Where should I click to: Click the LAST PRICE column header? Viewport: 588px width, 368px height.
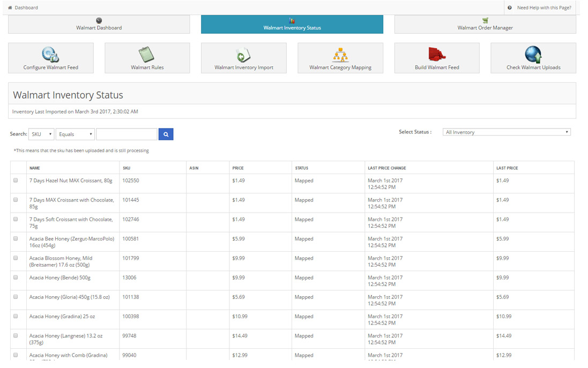click(x=507, y=168)
